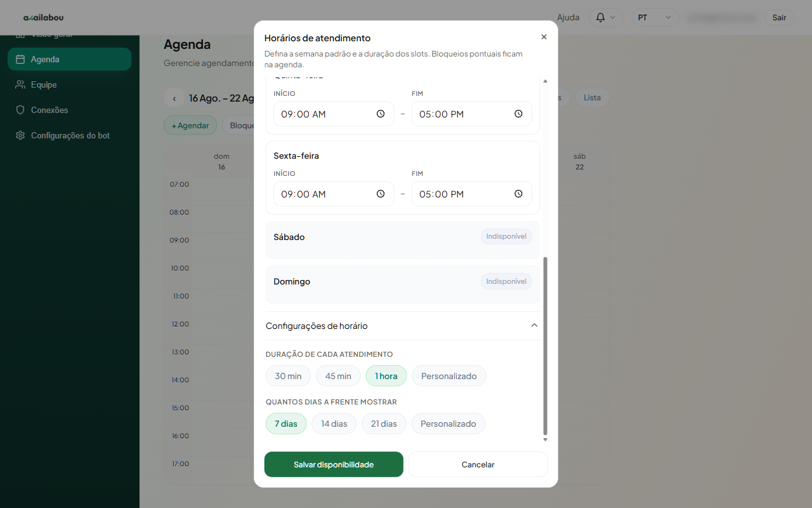
Task: Click the bot settings gear icon
Action: point(20,135)
